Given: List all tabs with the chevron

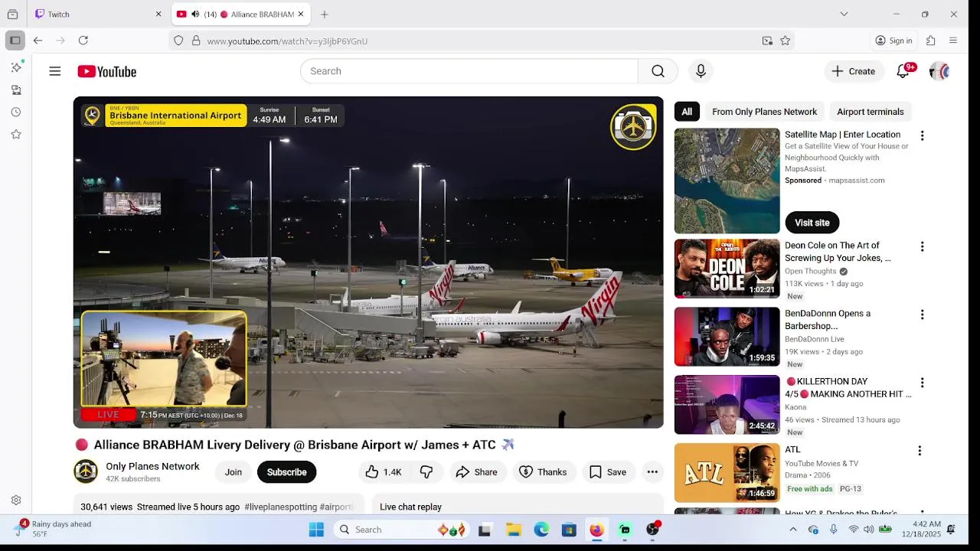Looking at the screenshot, I should pos(844,14).
